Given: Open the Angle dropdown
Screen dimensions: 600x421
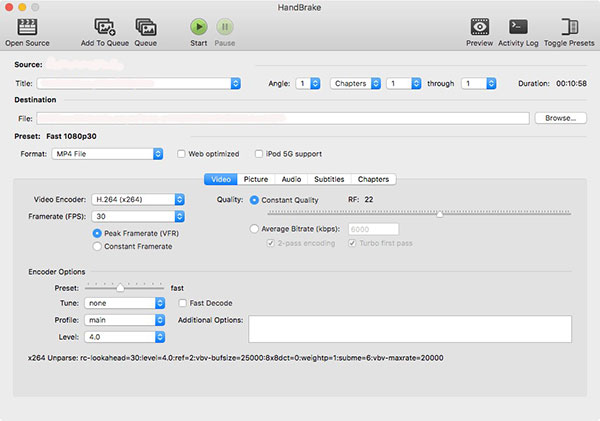Looking at the screenshot, I should [x=308, y=83].
